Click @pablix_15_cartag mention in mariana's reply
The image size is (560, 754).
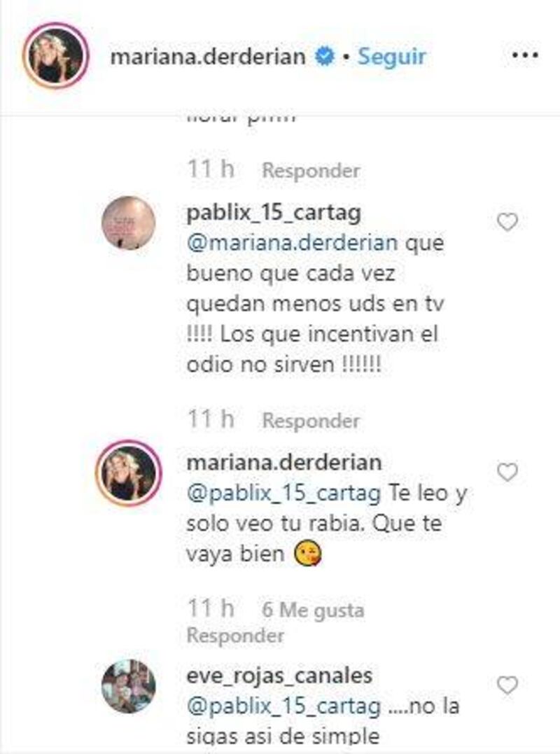pos(283,494)
